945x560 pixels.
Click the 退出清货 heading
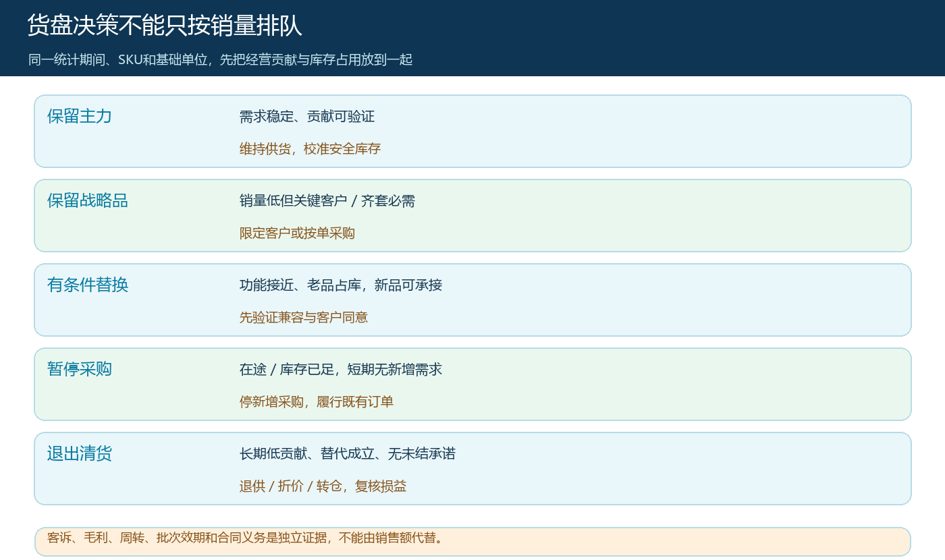80,453
